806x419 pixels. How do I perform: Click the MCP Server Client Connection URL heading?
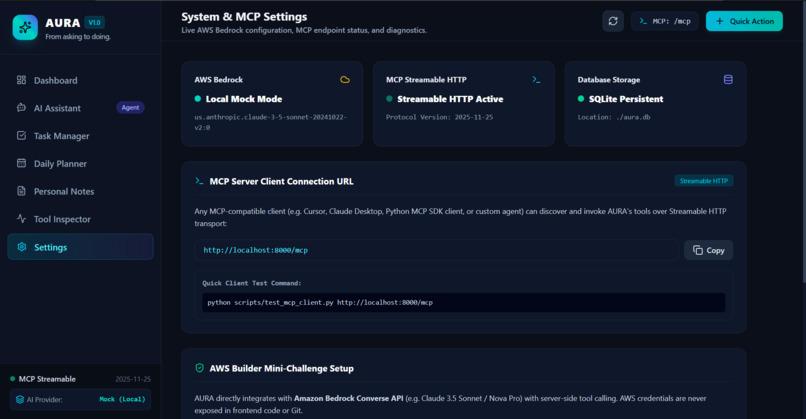(x=282, y=181)
